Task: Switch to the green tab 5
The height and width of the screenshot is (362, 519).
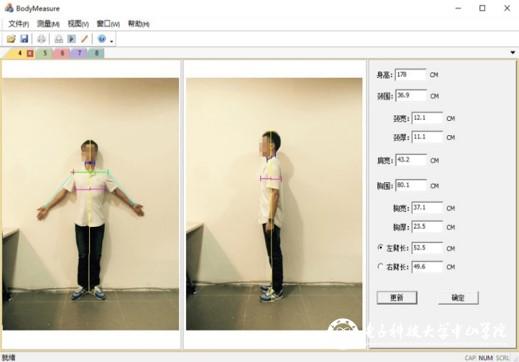Action: coord(45,53)
